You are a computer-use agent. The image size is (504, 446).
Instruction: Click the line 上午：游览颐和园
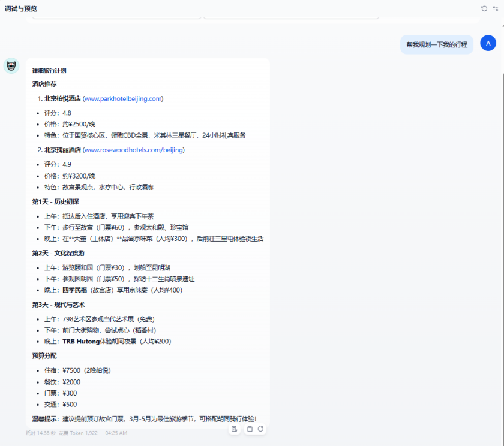(x=107, y=267)
